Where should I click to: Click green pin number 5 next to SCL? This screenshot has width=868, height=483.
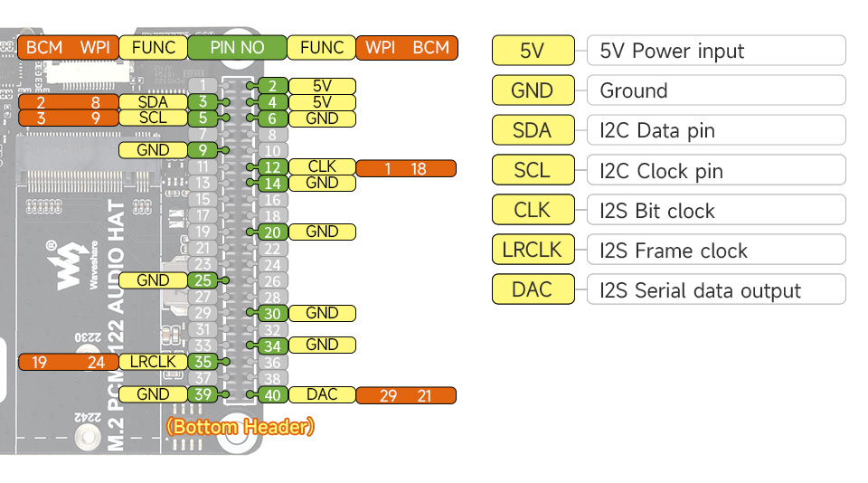203,118
